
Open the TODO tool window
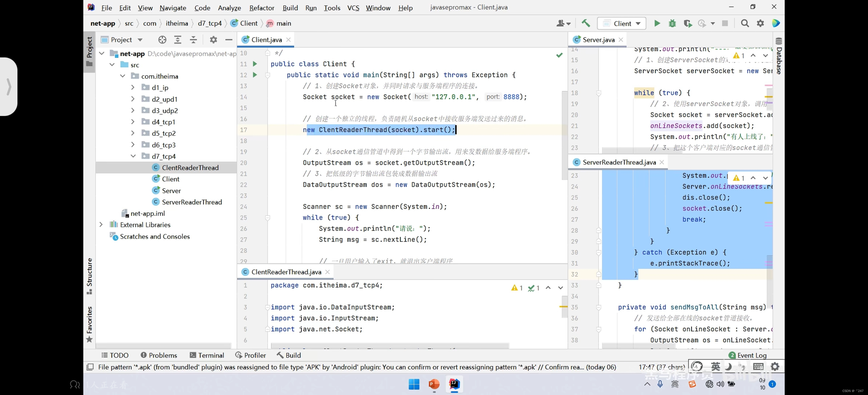point(115,355)
